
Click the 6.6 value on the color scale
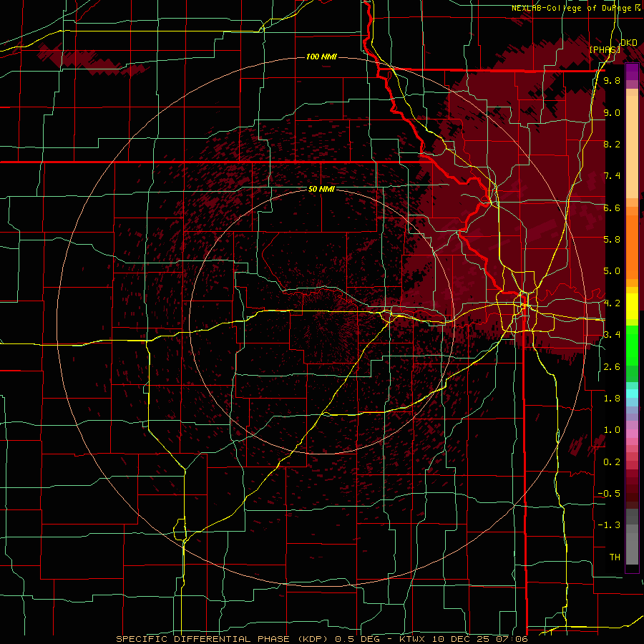(x=612, y=208)
